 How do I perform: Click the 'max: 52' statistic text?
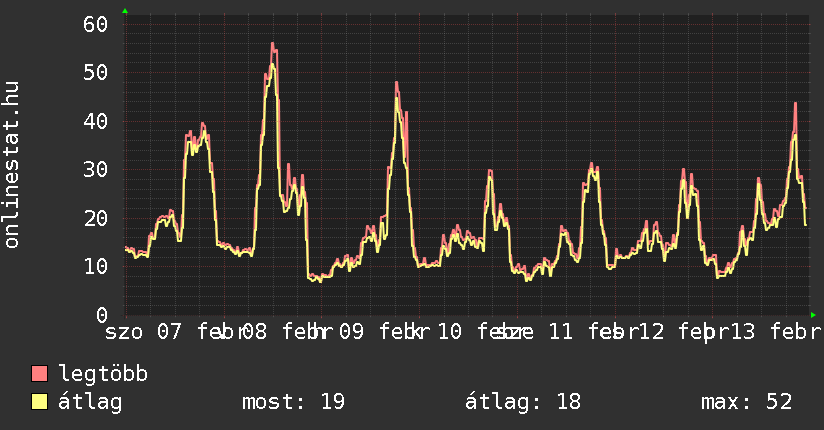pos(746,402)
